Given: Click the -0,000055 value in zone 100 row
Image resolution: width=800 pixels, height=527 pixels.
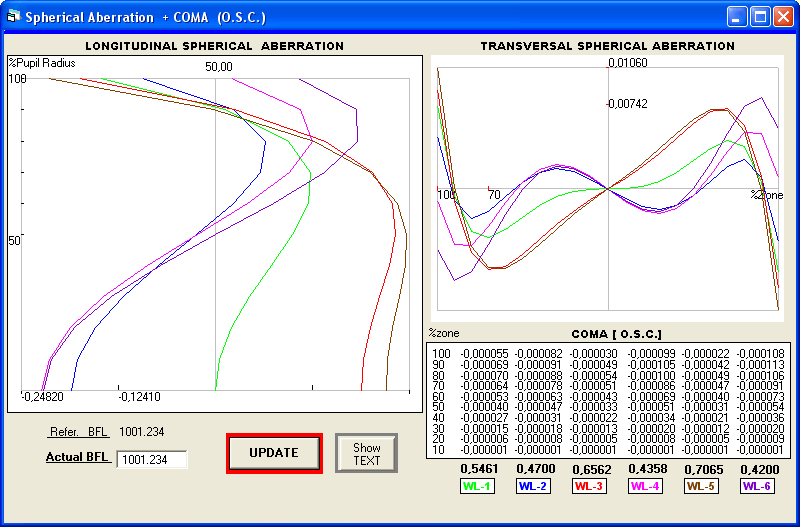Looking at the screenshot, I should (484, 354).
